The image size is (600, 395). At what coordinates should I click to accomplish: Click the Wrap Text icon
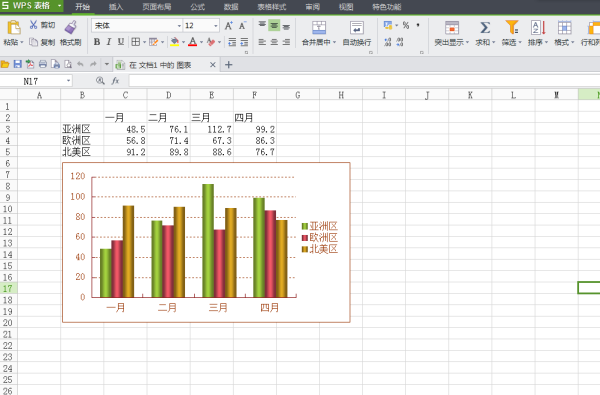(357, 28)
